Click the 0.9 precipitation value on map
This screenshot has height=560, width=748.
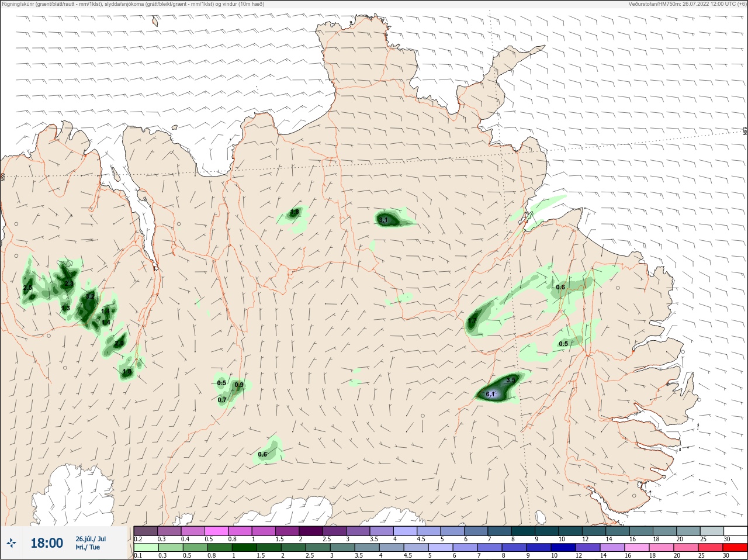point(239,385)
